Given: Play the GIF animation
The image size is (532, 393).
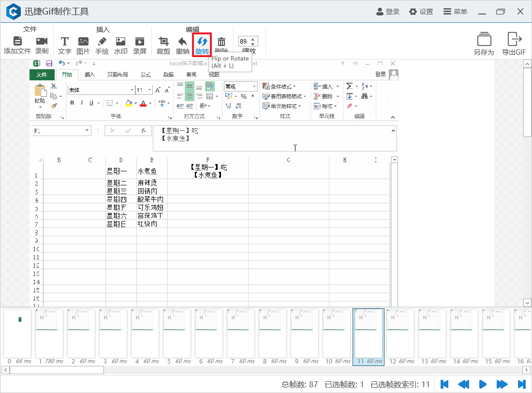Looking at the screenshot, I should (483, 384).
